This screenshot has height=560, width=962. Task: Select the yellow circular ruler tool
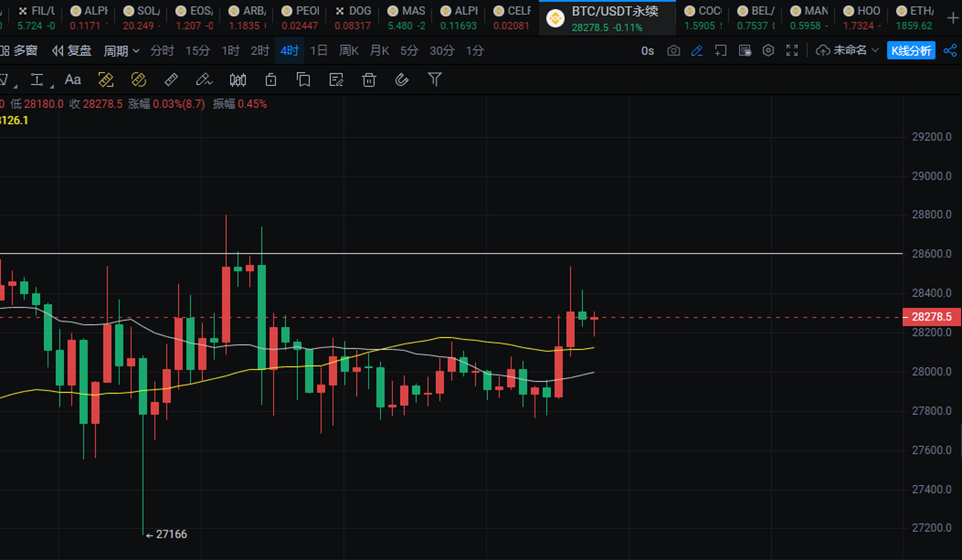[x=139, y=80]
